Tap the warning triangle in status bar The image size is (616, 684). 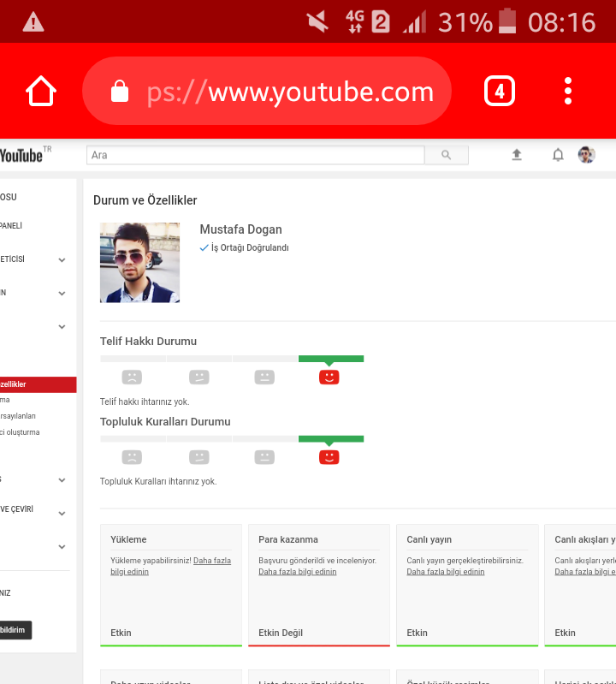(x=33, y=21)
